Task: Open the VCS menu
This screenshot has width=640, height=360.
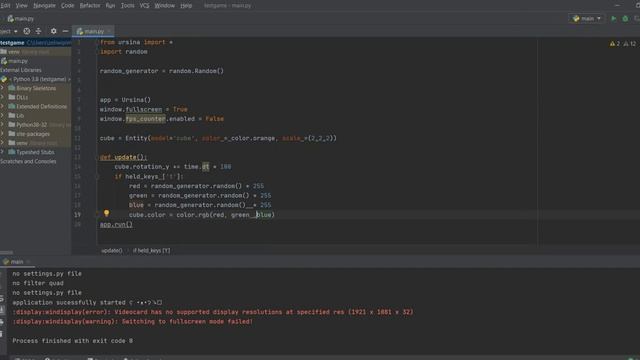Action: (x=144, y=6)
